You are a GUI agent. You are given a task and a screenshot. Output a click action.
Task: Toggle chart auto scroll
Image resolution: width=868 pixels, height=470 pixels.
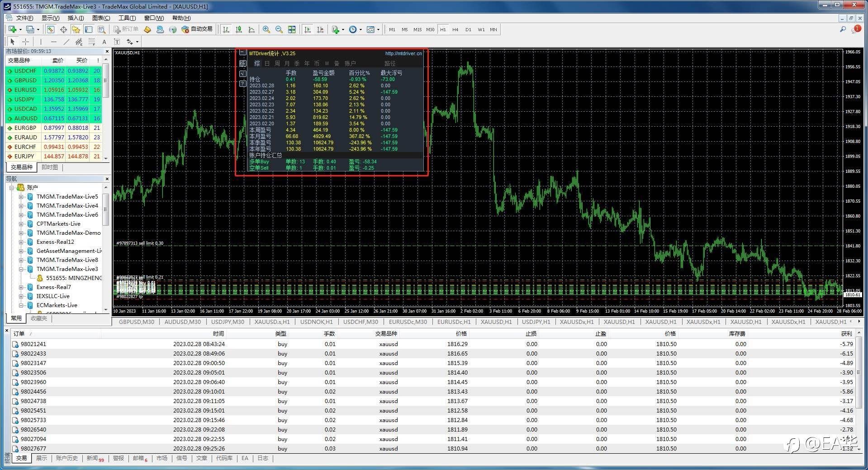[x=308, y=29]
